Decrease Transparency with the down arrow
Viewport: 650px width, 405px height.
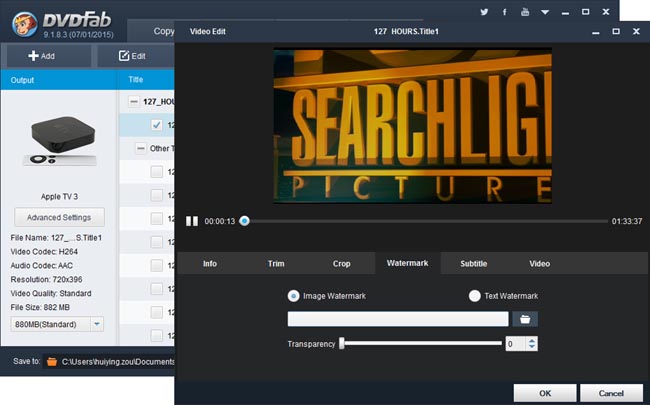tap(532, 347)
